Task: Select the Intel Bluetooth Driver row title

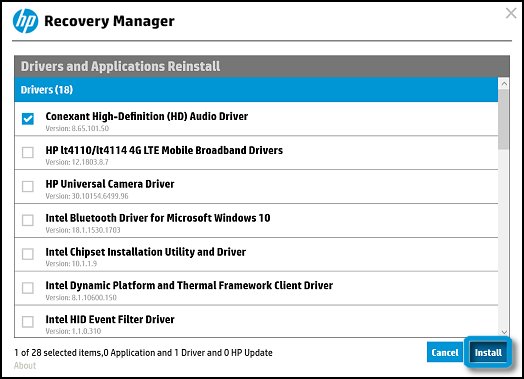Action: pos(158,218)
